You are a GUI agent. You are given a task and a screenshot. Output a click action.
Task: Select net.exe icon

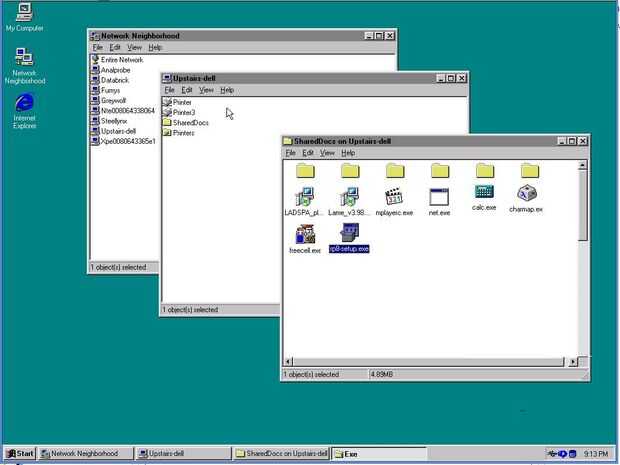(x=439, y=202)
